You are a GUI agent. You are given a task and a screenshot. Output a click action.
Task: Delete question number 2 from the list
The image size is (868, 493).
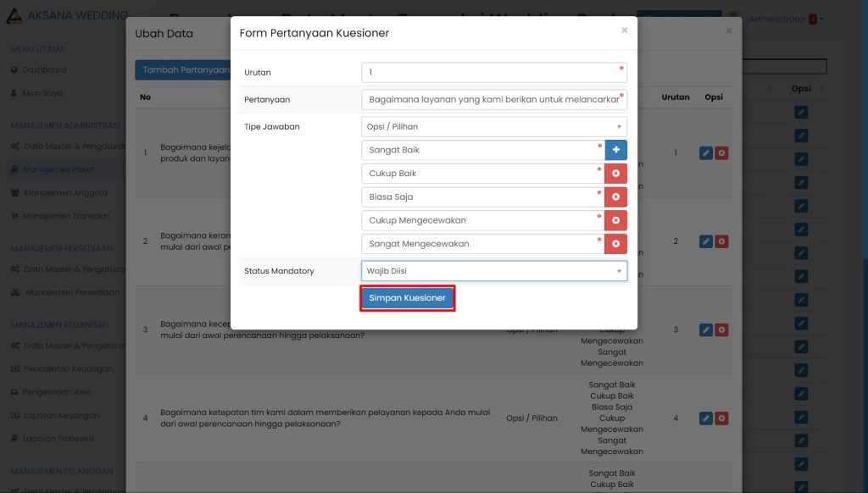721,241
